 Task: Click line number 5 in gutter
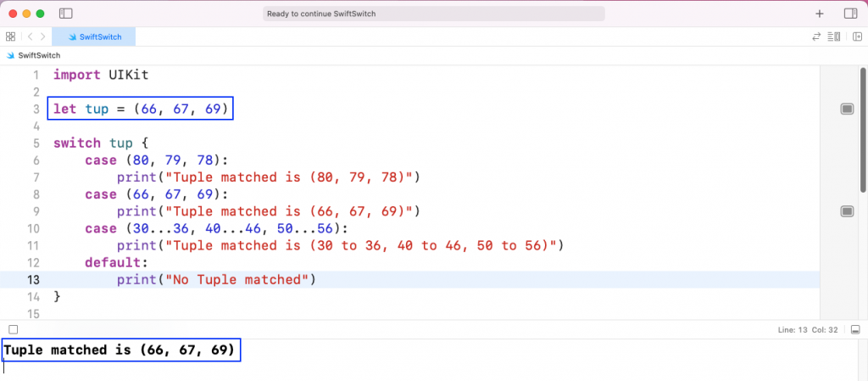(36, 143)
